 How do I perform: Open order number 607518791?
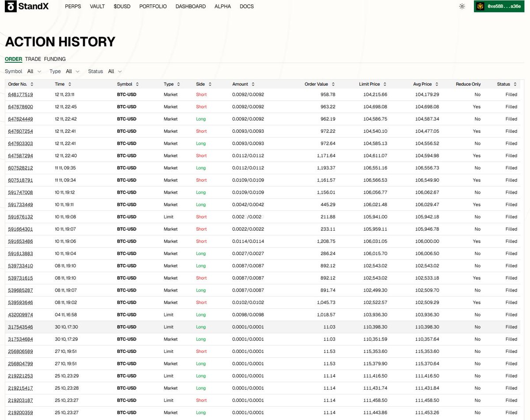(x=21, y=180)
